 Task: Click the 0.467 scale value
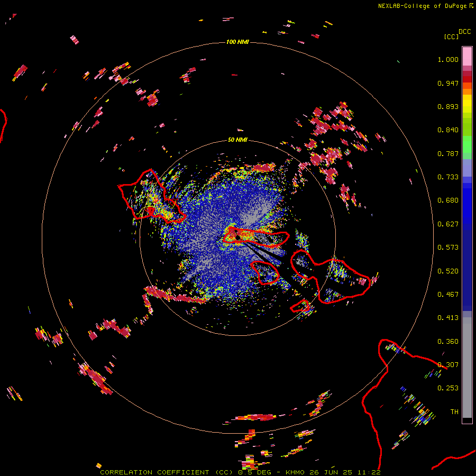click(x=448, y=295)
